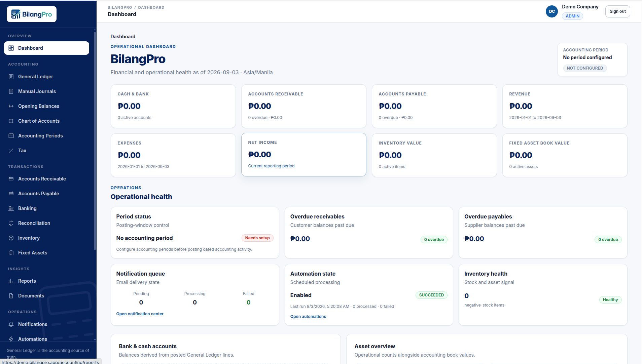Open General Ledger from sidebar
Screen dimensions: 642x364
pos(46,77)
